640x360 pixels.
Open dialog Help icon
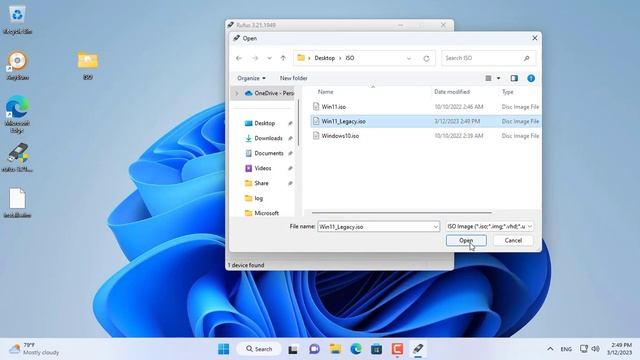pyautogui.click(x=531, y=78)
